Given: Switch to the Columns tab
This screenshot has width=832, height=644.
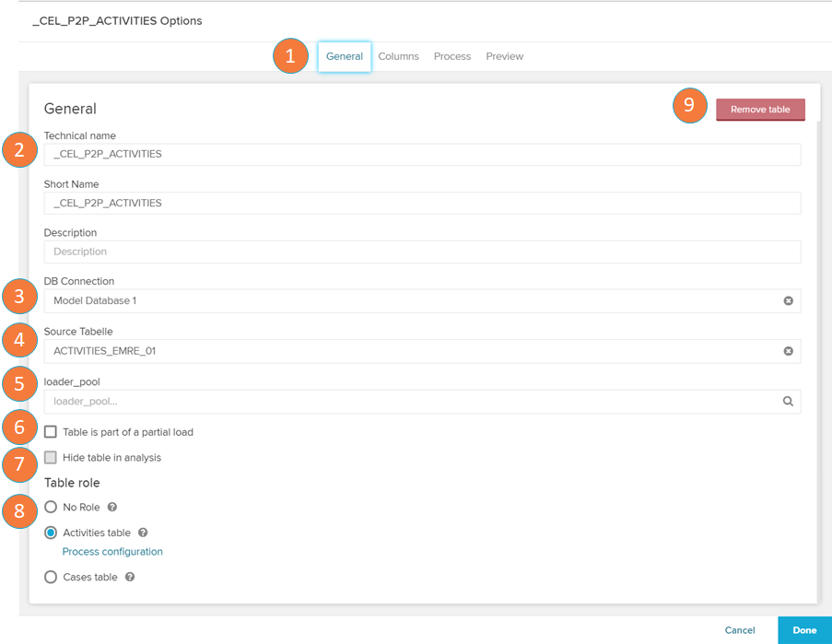Looking at the screenshot, I should [398, 56].
